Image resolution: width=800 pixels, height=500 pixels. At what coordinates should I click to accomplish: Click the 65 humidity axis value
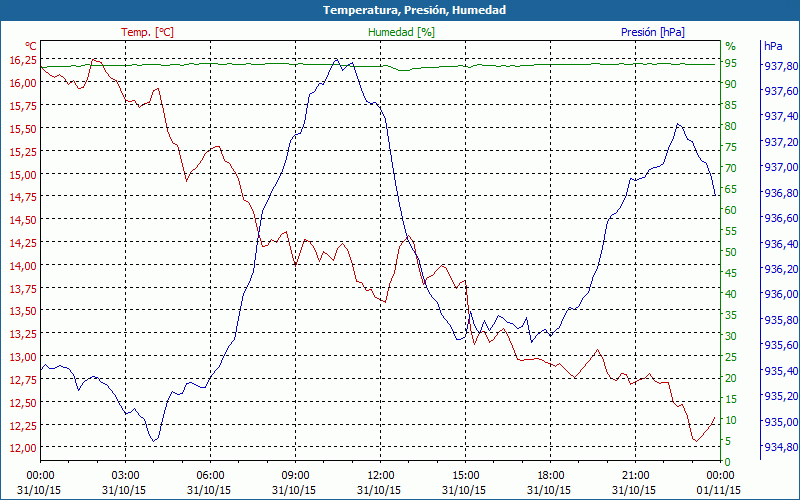731,189
